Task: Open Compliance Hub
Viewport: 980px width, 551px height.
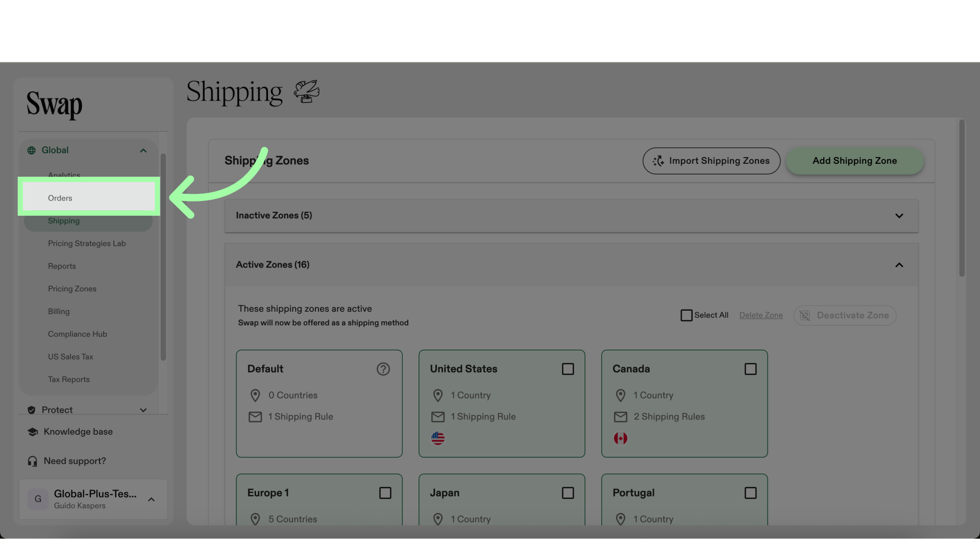Action: pos(78,334)
